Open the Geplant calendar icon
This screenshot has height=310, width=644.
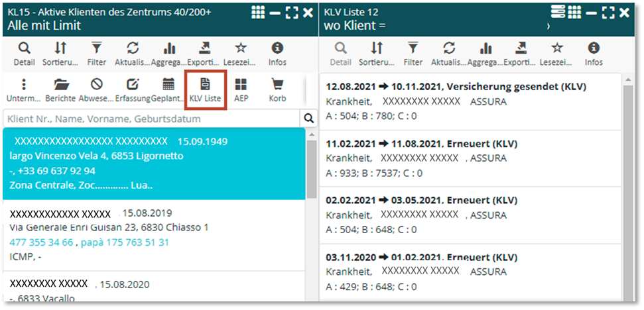[x=168, y=90]
